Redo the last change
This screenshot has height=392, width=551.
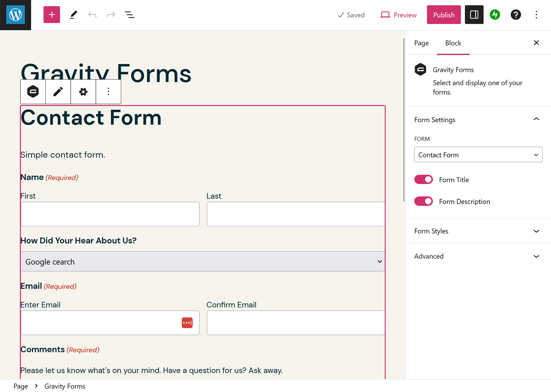point(111,15)
